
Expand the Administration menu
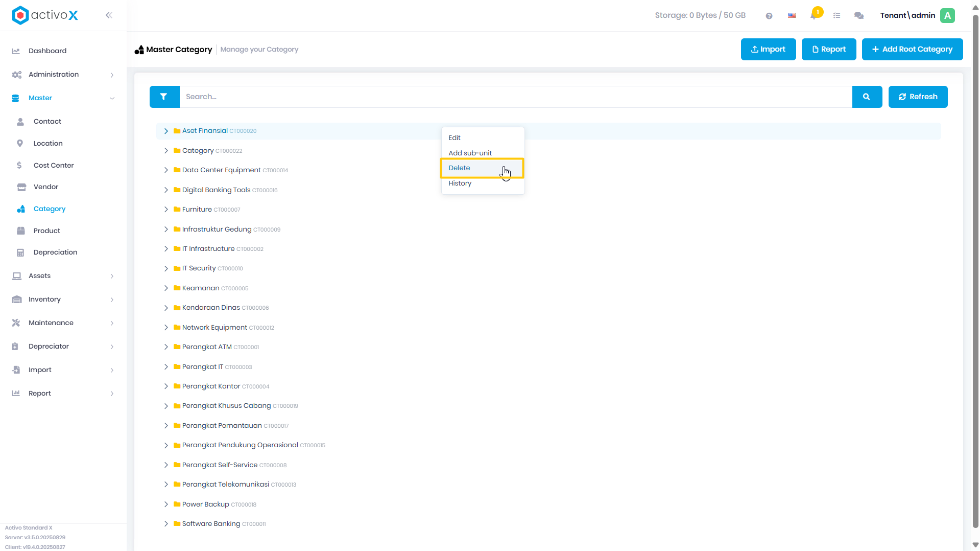pyautogui.click(x=63, y=75)
